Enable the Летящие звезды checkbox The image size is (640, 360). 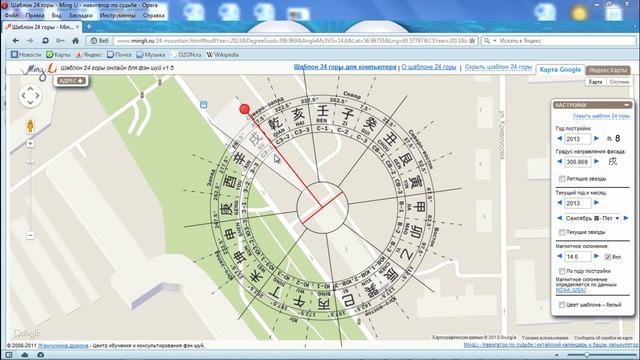tap(562, 179)
